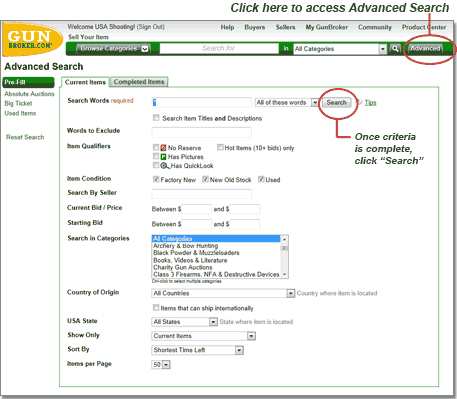Click the Reset Search link
The width and height of the screenshot is (457, 399).
25,137
